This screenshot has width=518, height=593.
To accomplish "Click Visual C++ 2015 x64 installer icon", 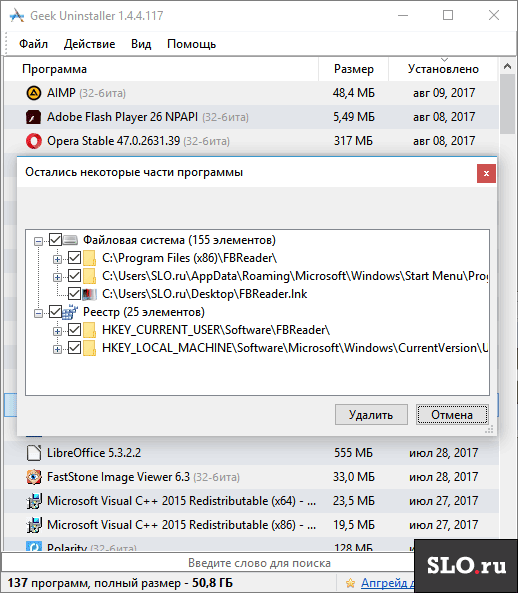I will tap(34, 501).
